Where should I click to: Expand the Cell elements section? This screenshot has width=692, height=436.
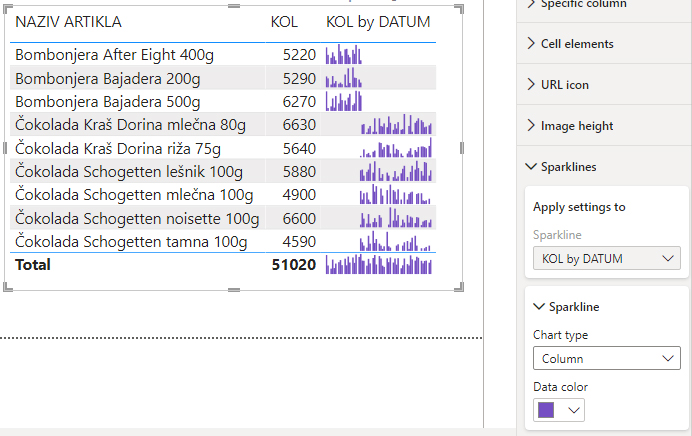pos(577,44)
